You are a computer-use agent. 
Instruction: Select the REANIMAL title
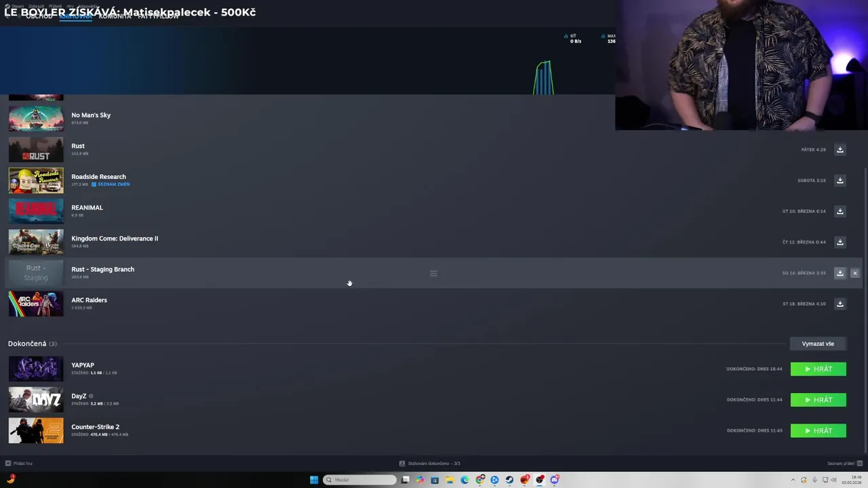pos(87,207)
